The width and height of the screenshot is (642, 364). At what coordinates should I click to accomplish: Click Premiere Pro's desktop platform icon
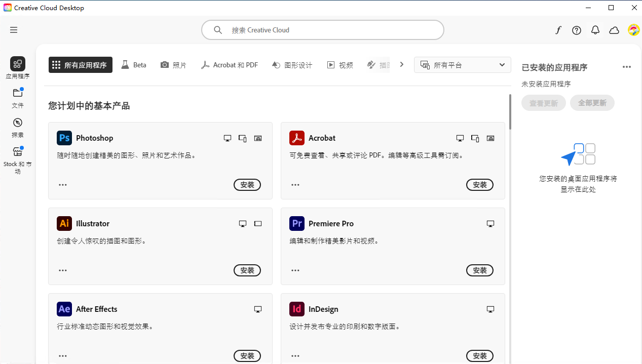click(x=490, y=224)
